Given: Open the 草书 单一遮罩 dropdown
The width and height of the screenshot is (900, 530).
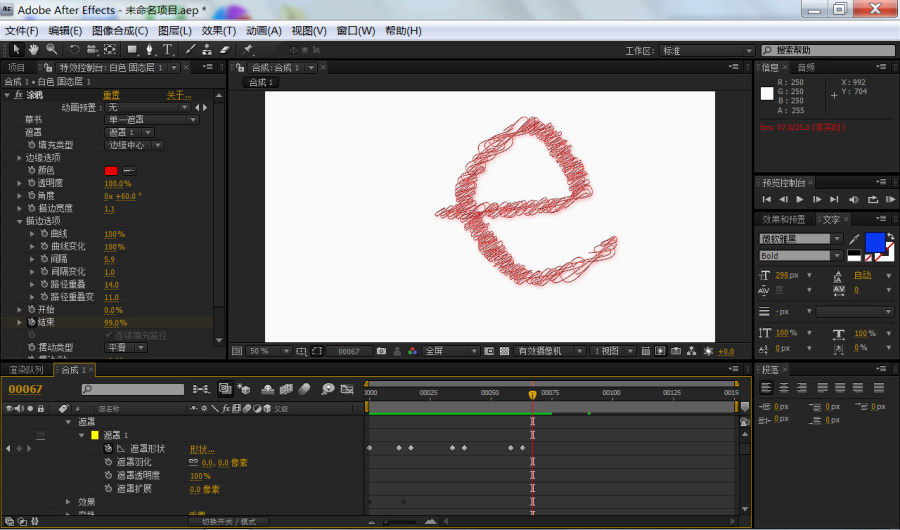Looking at the screenshot, I should tap(152, 119).
